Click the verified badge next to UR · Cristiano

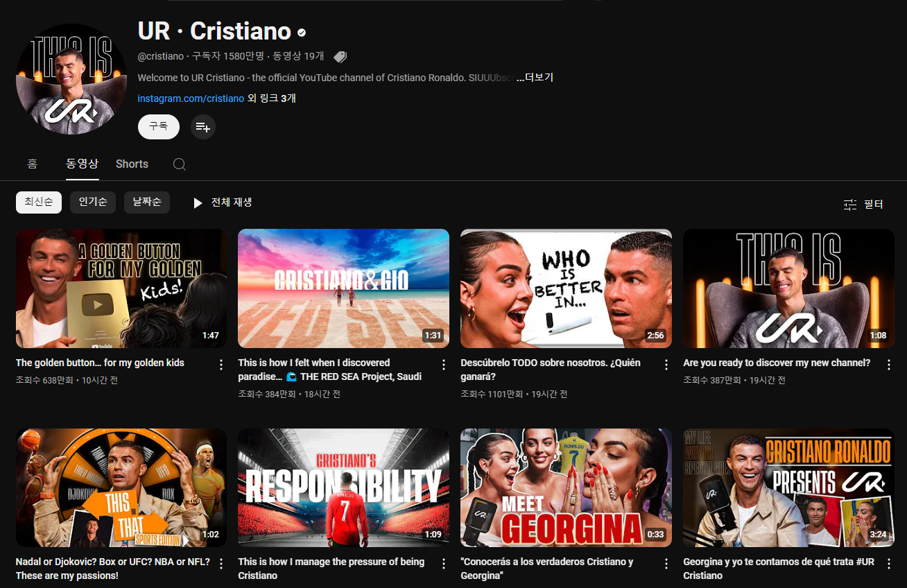302,33
